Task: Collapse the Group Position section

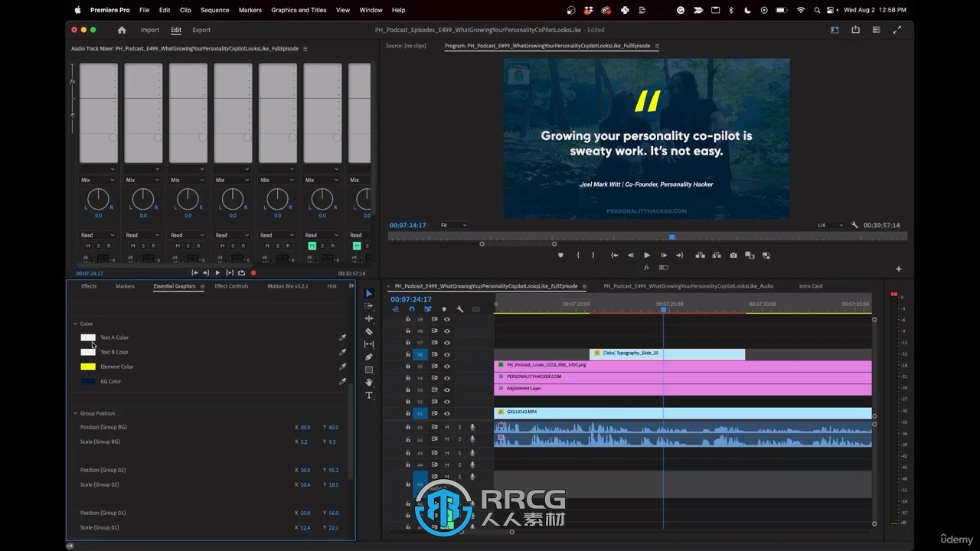Action: coord(75,413)
